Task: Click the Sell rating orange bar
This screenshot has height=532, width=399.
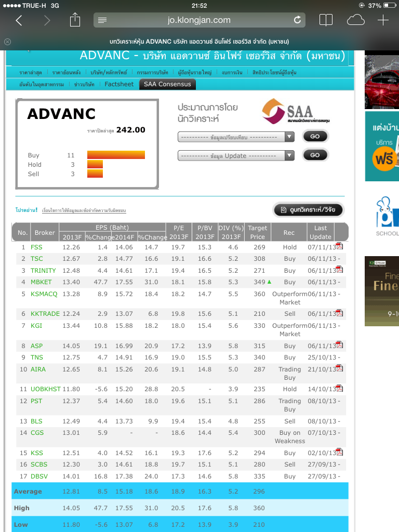Action: click(95, 174)
